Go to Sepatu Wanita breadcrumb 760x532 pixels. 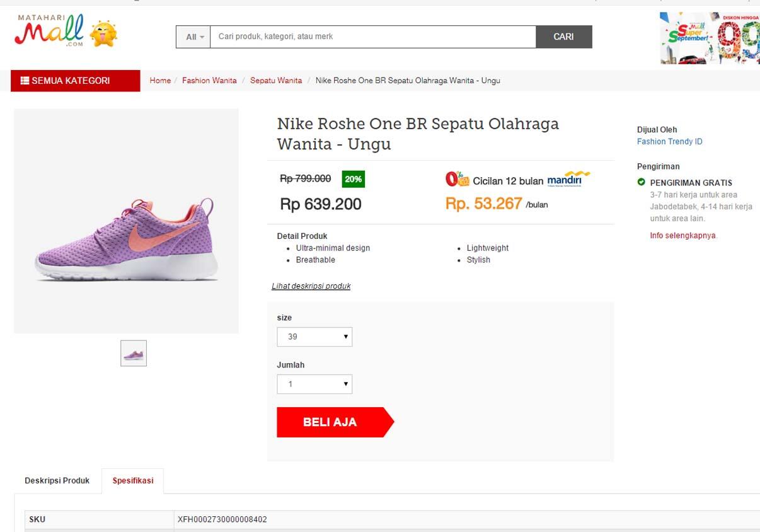click(x=276, y=81)
